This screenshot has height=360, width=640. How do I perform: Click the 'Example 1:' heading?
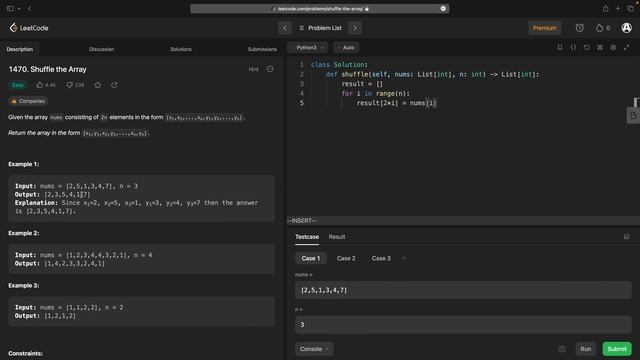(x=24, y=164)
